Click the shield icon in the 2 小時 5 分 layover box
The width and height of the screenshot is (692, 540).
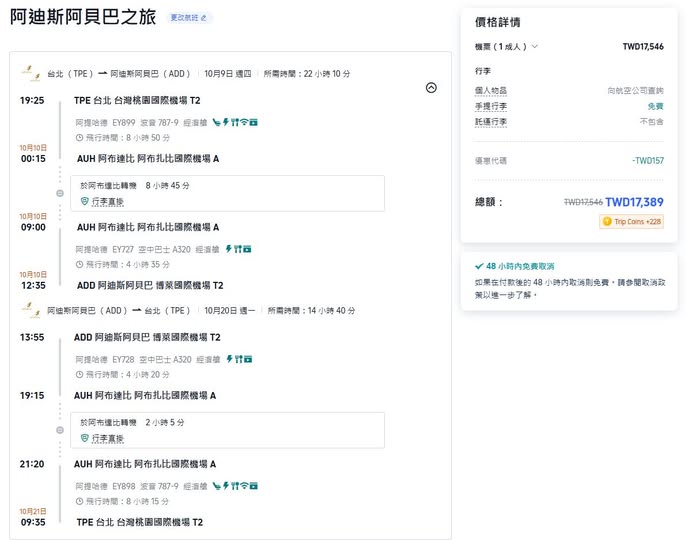(85, 438)
